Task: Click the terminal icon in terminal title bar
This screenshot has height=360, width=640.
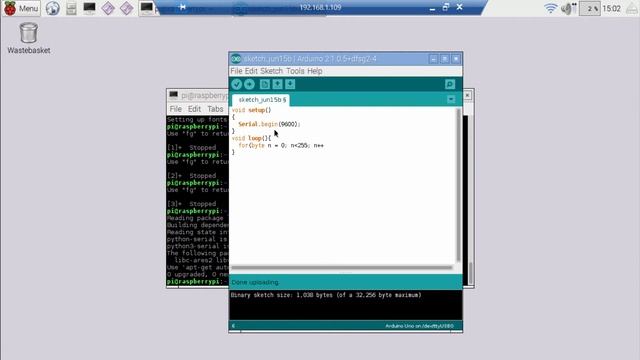Action: pos(173,95)
